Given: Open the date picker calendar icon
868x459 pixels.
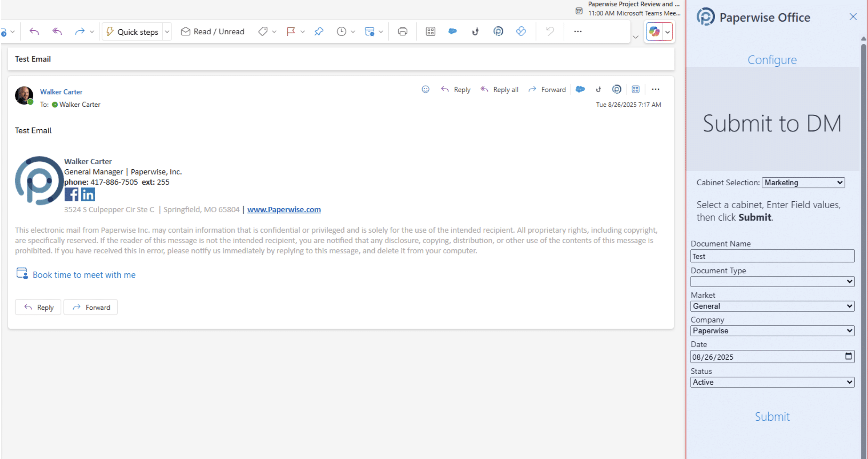Looking at the screenshot, I should pyautogui.click(x=849, y=356).
